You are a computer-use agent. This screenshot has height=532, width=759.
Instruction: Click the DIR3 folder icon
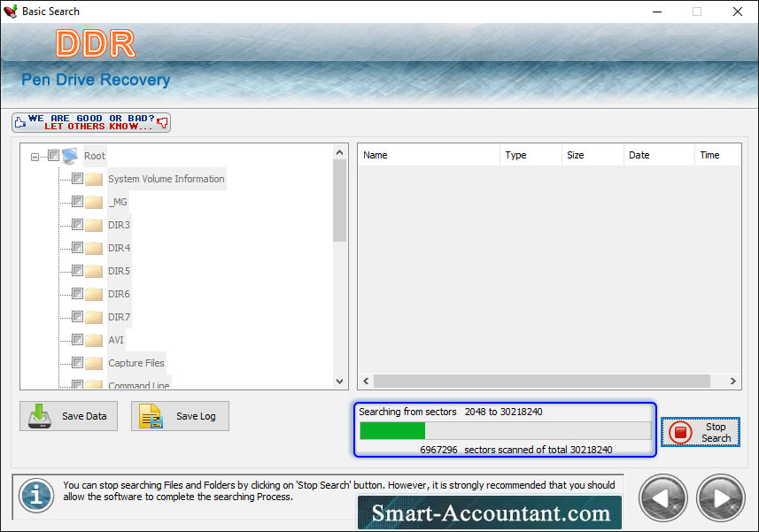pyautogui.click(x=94, y=225)
